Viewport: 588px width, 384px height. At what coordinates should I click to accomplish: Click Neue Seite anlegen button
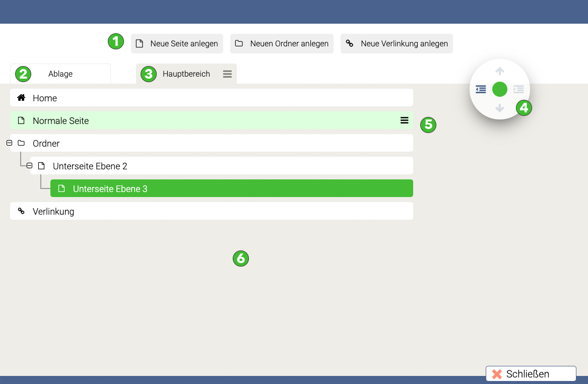[177, 44]
